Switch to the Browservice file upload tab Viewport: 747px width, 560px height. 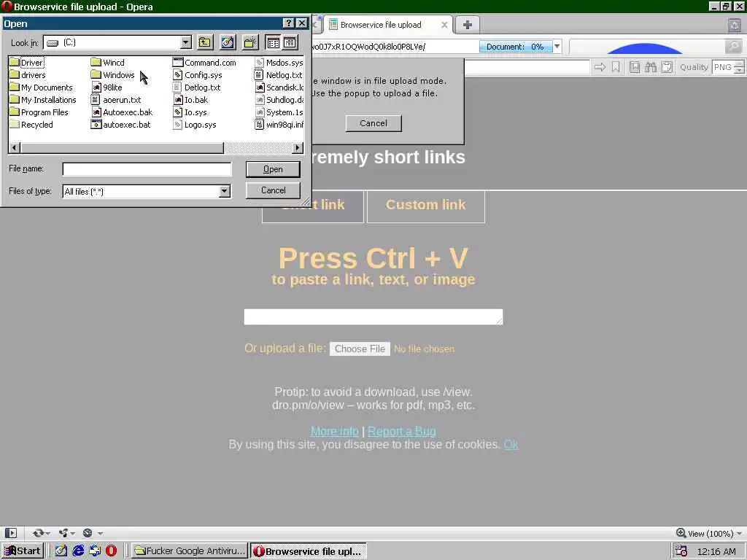click(388, 25)
